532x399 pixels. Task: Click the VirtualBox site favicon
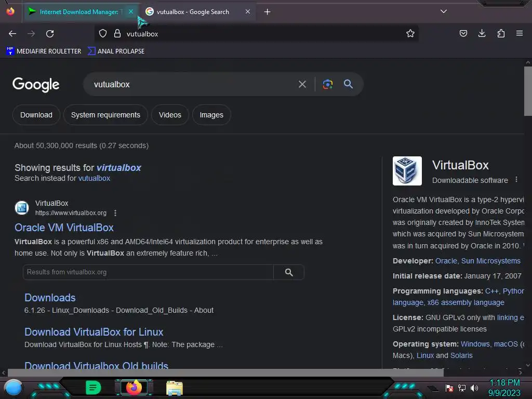coord(22,208)
